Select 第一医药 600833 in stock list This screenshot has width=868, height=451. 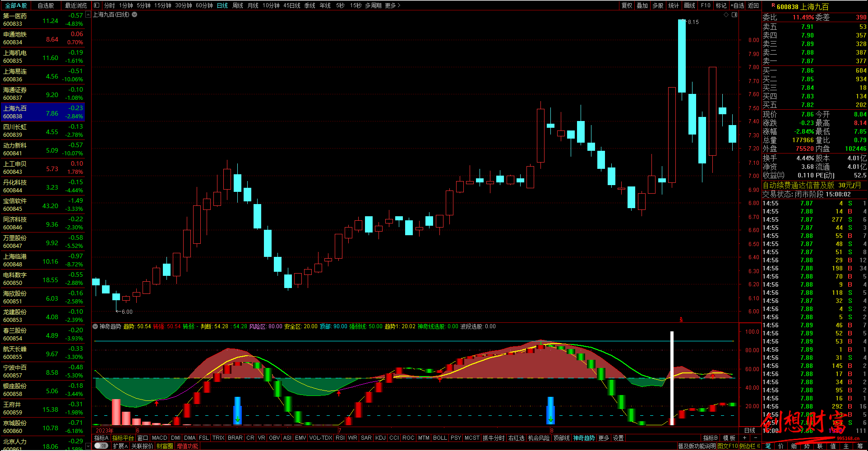tap(43, 19)
